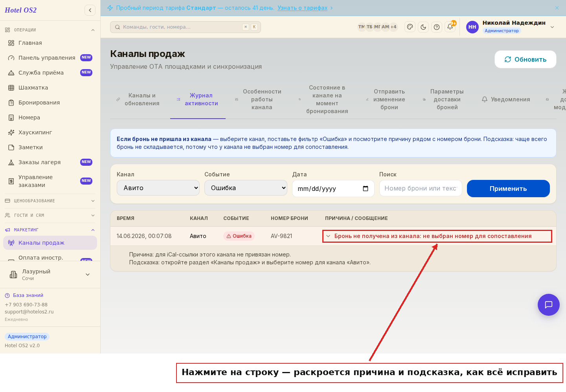Click the Hotel OS2 logo
This screenshot has width=566, height=392.
click(20, 10)
